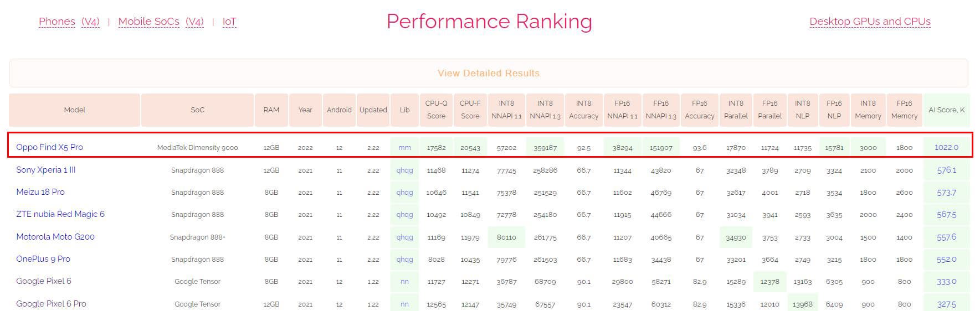This screenshot has height=311, width=980.
Task: Click the FP16 Accuracy column header
Action: click(x=700, y=110)
